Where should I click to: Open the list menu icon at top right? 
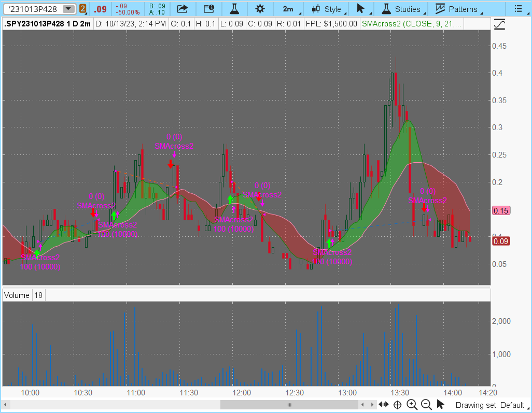(x=518, y=9)
